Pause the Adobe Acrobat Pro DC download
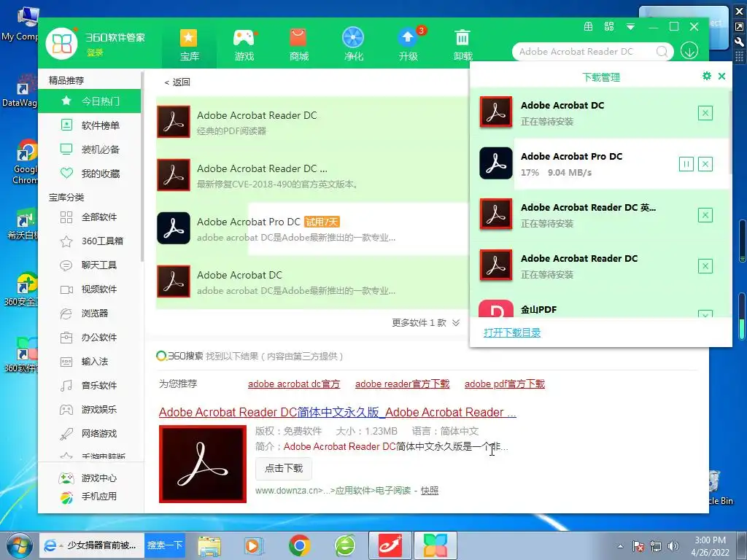 (x=686, y=164)
